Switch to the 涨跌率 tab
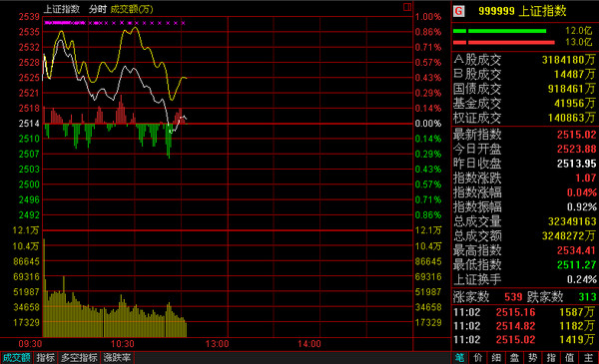This screenshot has height=364, width=599. (117, 357)
